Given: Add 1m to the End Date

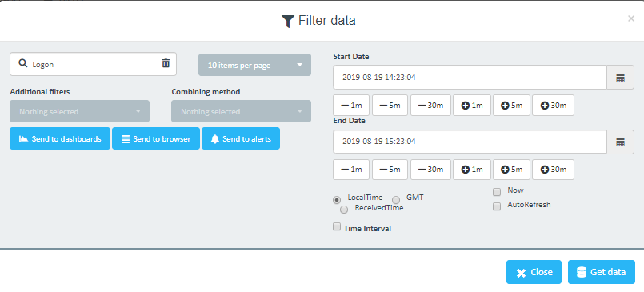Looking at the screenshot, I should pyautogui.click(x=472, y=170).
